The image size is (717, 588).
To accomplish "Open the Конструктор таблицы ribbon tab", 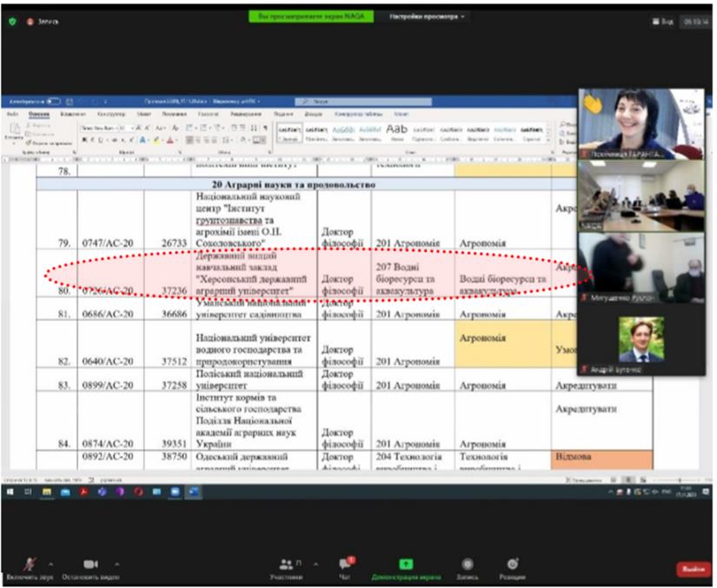I will pos(358,114).
